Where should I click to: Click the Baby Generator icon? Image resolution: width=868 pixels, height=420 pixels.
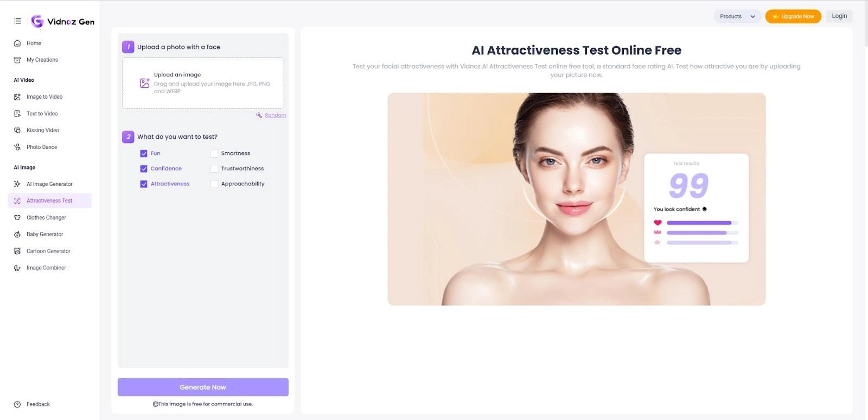point(17,235)
